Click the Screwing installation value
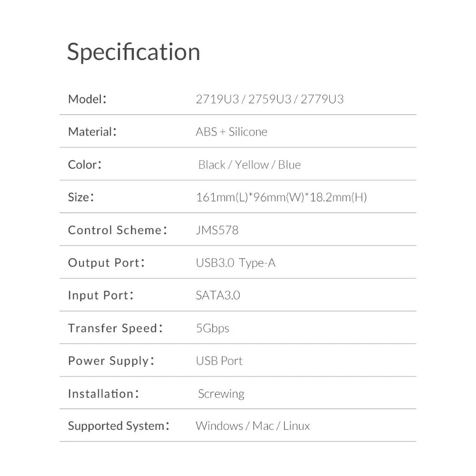 click(221, 394)
